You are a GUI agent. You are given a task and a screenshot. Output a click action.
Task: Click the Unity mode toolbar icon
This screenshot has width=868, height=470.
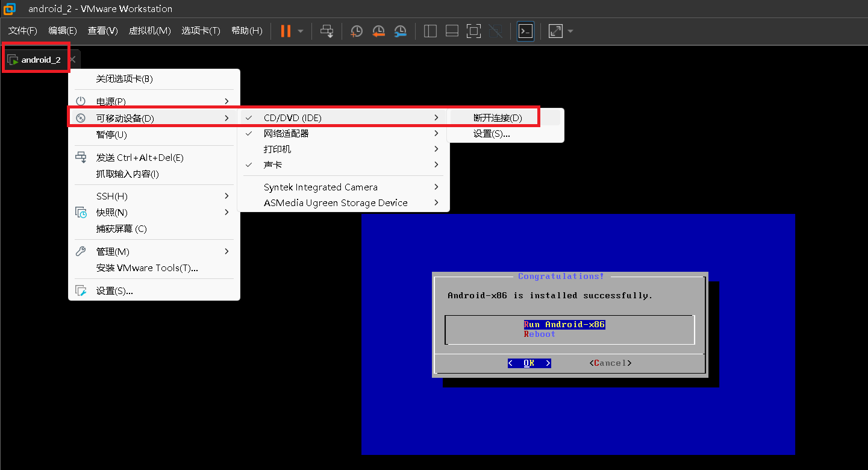tap(495, 31)
